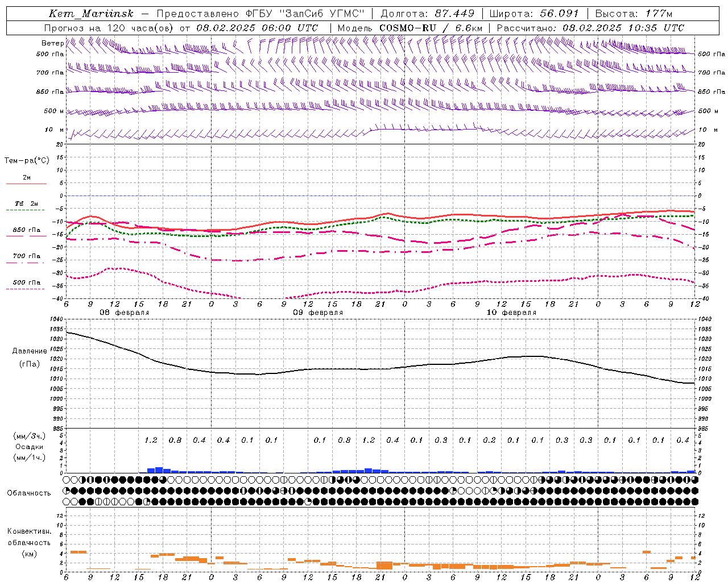This screenshot has height=582, width=728.
Task: Click the 'Долгота: 87.449' header value
Action: pos(428,14)
